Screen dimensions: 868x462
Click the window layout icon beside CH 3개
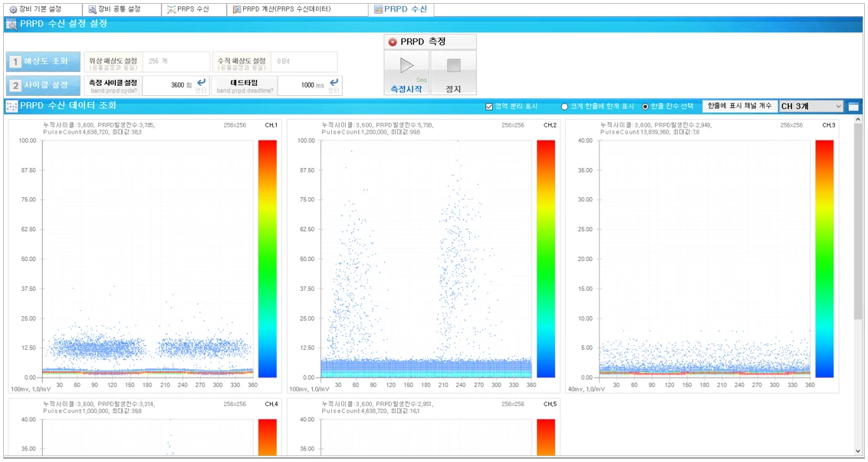point(853,107)
